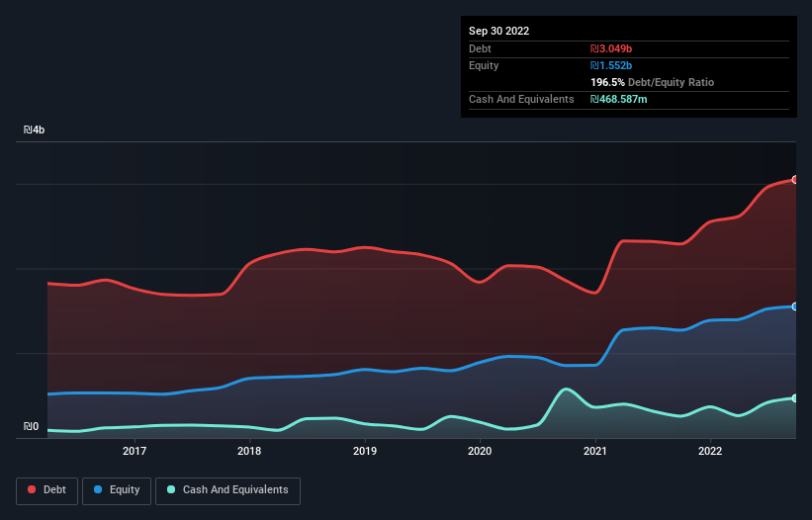
Task: Click the Equity label in the tooltip
Action: point(484,65)
